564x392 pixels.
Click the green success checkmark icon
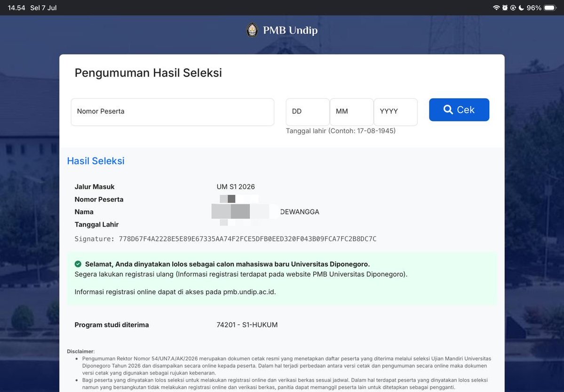pos(78,264)
